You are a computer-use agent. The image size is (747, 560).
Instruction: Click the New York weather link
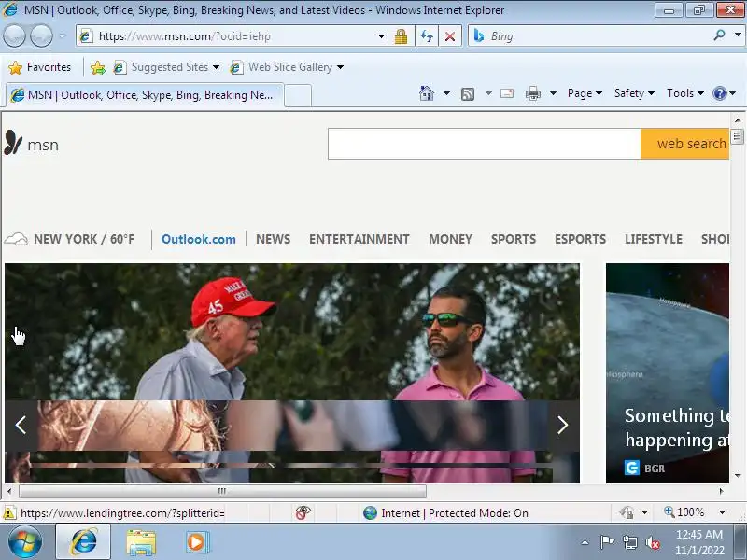[70, 239]
